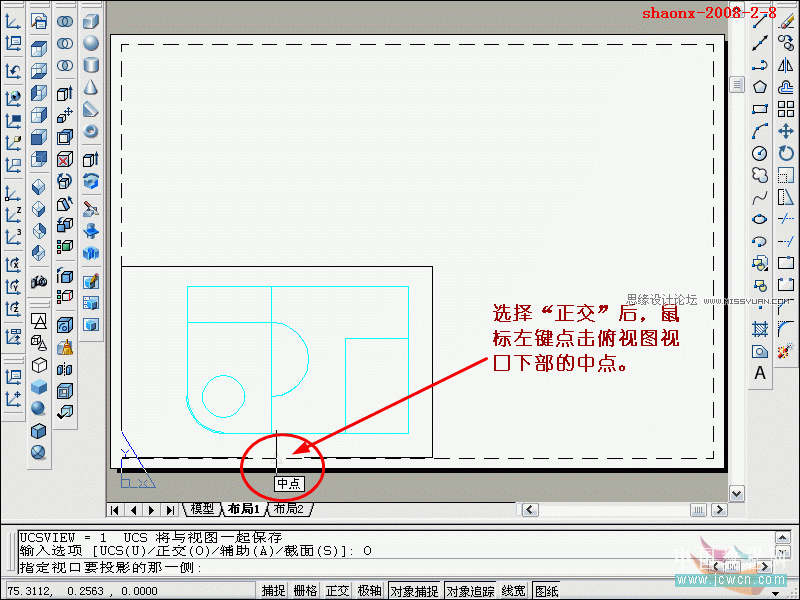Click the 图纸 paper space button
Image resolution: width=800 pixels, height=600 pixels.
pos(547,591)
